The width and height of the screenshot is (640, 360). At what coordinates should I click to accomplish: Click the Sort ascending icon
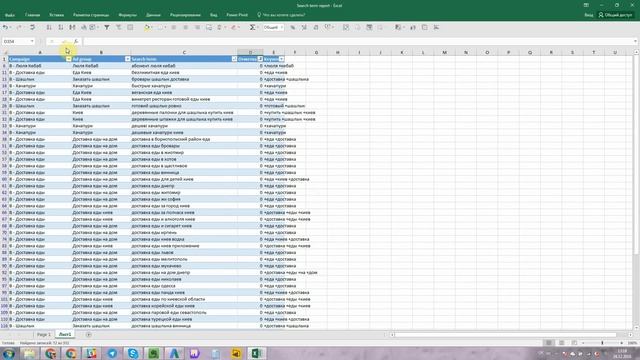click(49, 27)
